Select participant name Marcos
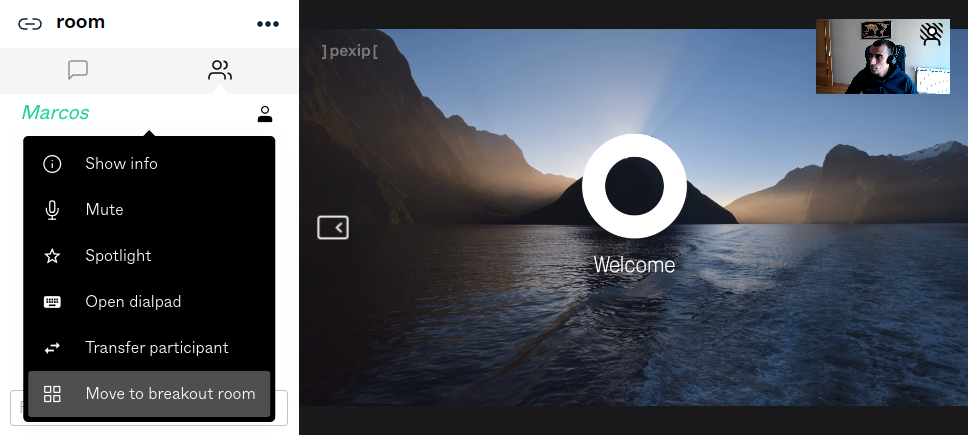968x435 pixels. pos(56,113)
